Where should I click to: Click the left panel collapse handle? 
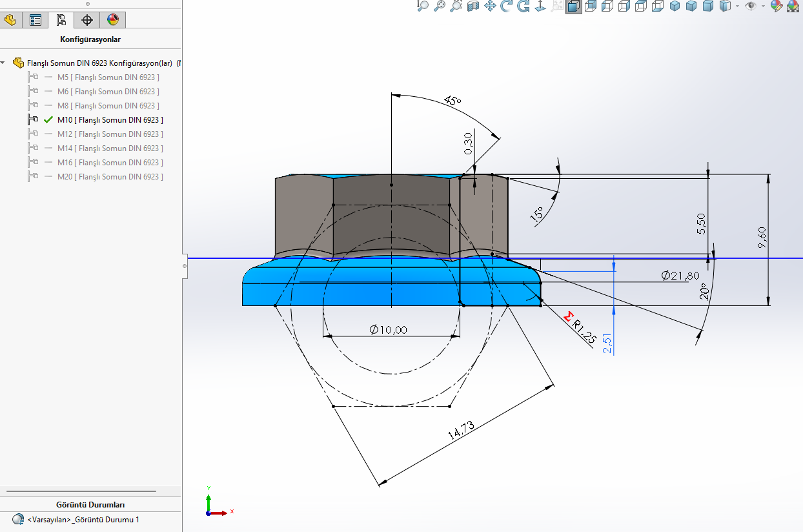tap(185, 265)
